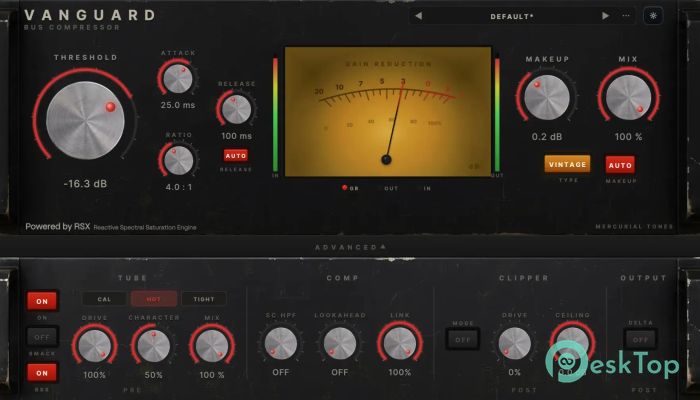This screenshot has width=700, height=400.
Task: Set meter display to GR
Action: point(350,188)
